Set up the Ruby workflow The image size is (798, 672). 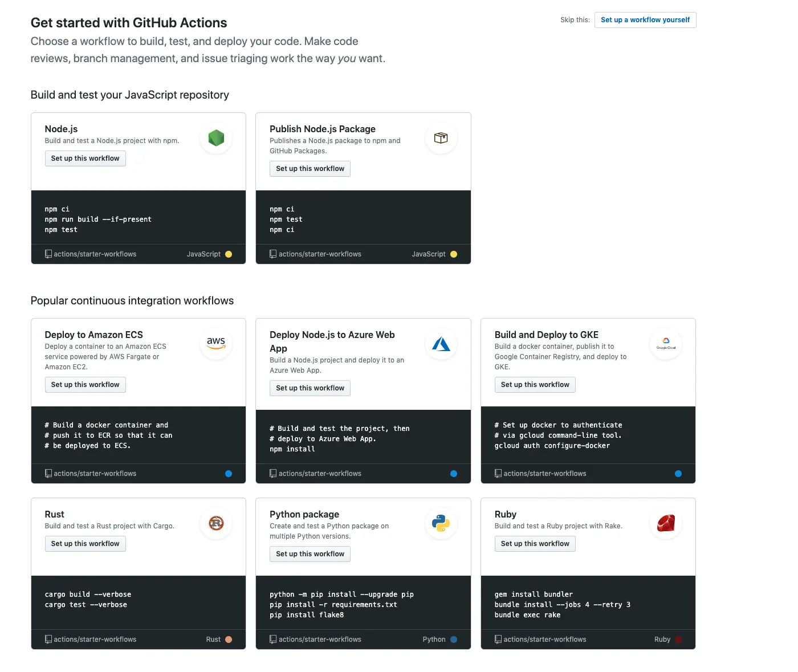click(x=535, y=544)
